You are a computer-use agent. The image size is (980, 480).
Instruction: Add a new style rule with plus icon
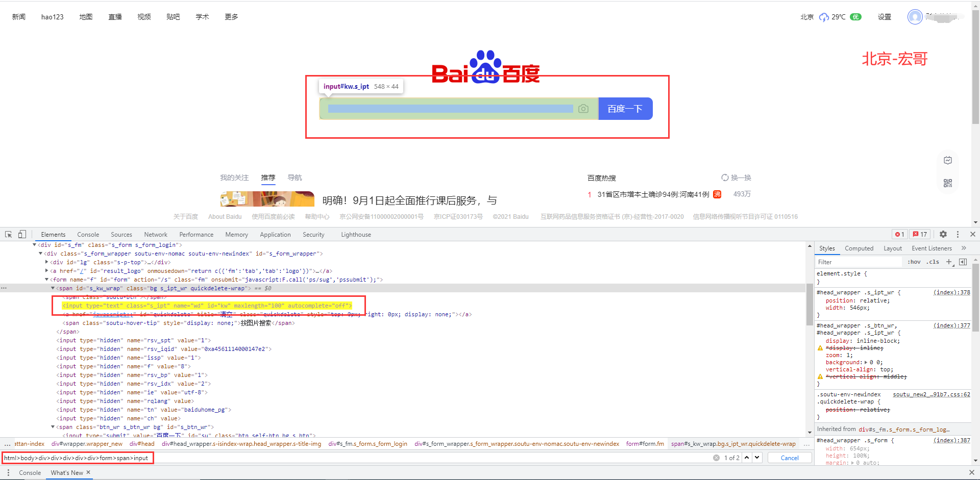(x=949, y=262)
